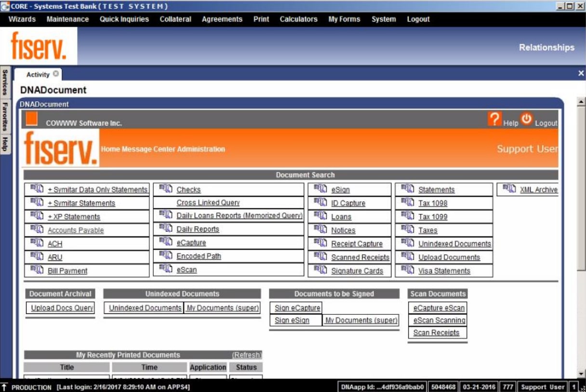Image resolution: width=586 pixels, height=392 pixels.
Task: Close the panel with the right-side X
Action: [581, 73]
